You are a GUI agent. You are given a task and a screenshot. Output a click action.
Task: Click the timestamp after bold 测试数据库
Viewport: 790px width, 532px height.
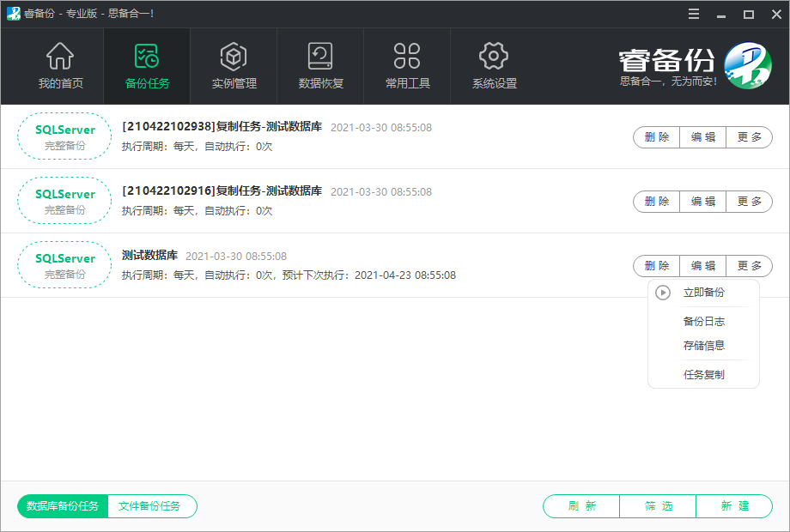pos(236,257)
